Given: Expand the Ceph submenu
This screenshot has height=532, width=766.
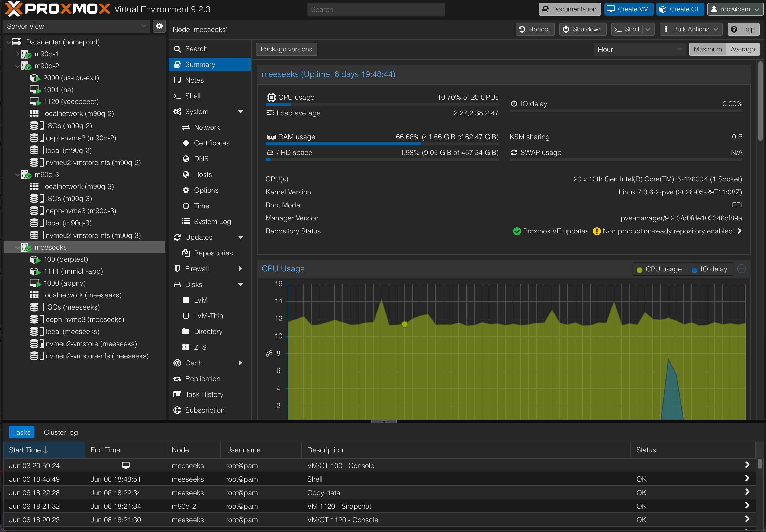Looking at the screenshot, I should click(x=240, y=363).
